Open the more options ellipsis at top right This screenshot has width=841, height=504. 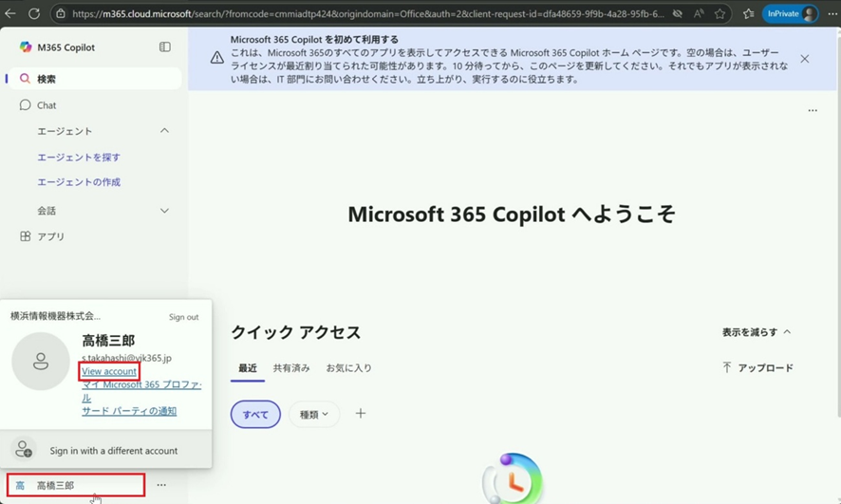tap(813, 111)
